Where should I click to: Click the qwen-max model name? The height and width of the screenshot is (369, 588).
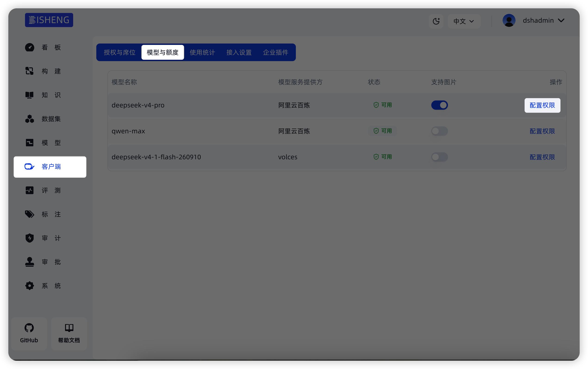[128, 131]
